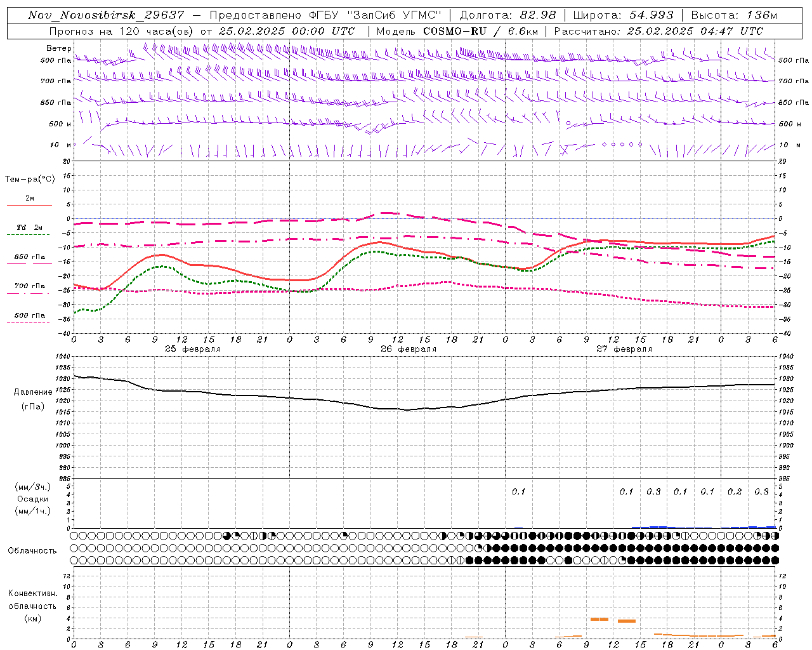
Task: Click the solid red 2м legend line
Action: pyautogui.click(x=30, y=205)
